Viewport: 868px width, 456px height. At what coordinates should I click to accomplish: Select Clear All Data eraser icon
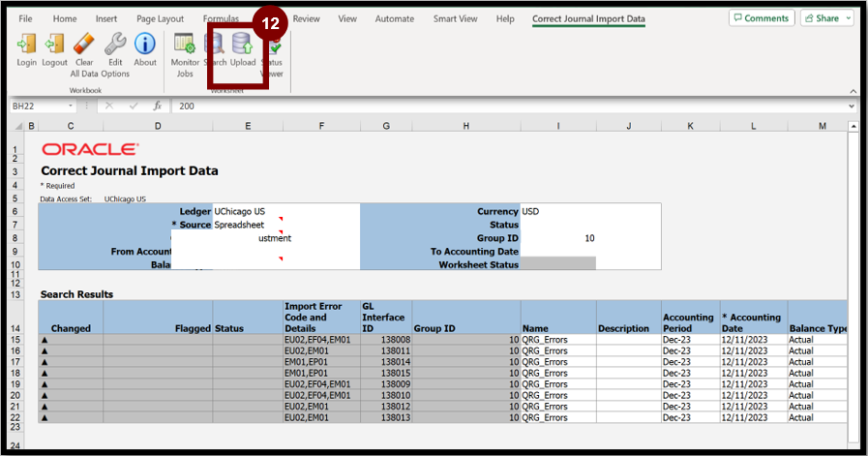point(84,45)
